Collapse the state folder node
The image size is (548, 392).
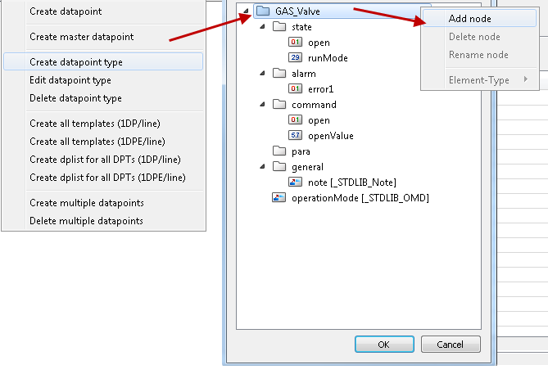tap(262, 27)
